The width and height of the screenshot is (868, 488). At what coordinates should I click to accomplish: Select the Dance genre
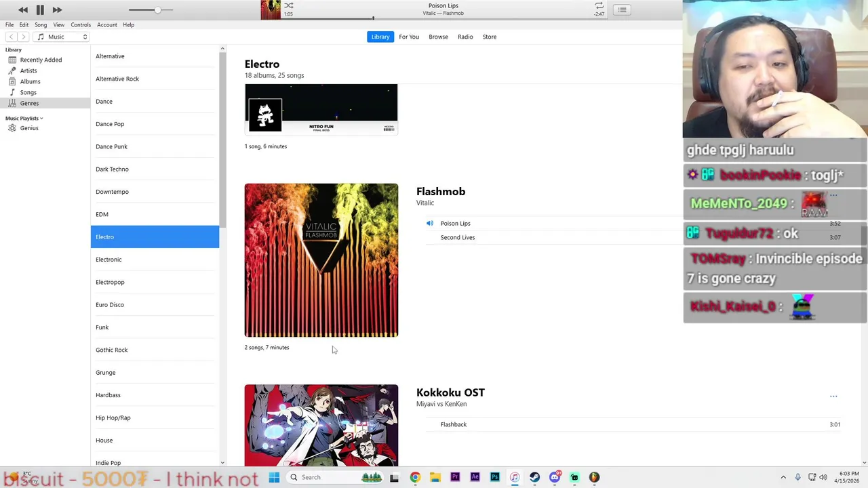coord(155,101)
